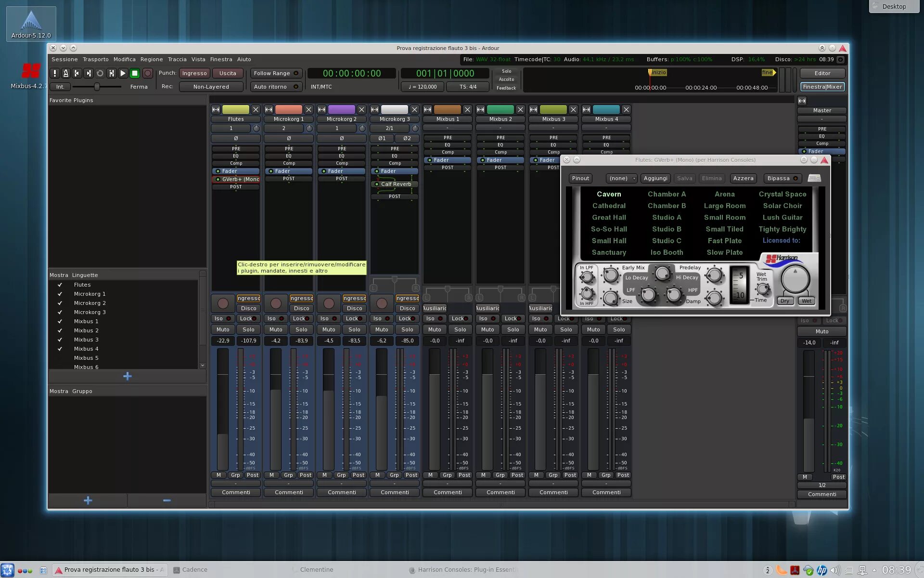The width and height of the screenshot is (924, 578).
Task: Toggle Bipassa in the GVerb+ plugin window
Action: [x=783, y=178]
